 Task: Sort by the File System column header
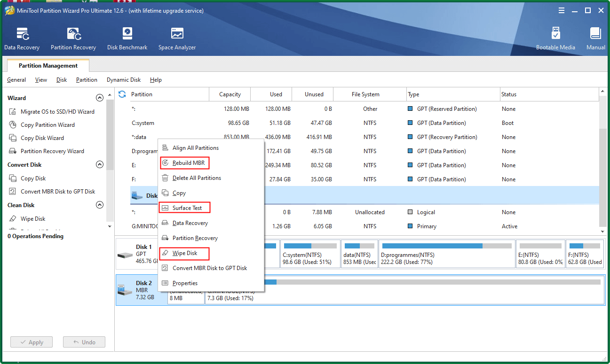coord(370,94)
